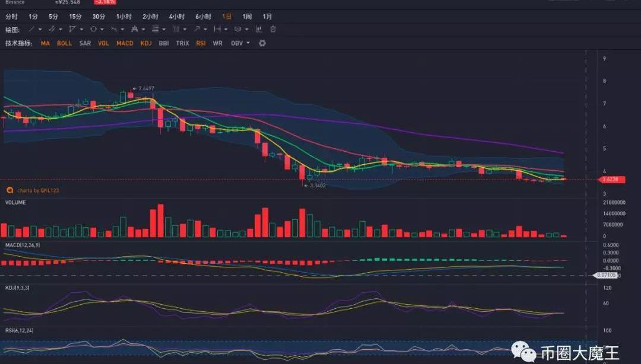Click the 7.6497 high price marker

(145, 89)
